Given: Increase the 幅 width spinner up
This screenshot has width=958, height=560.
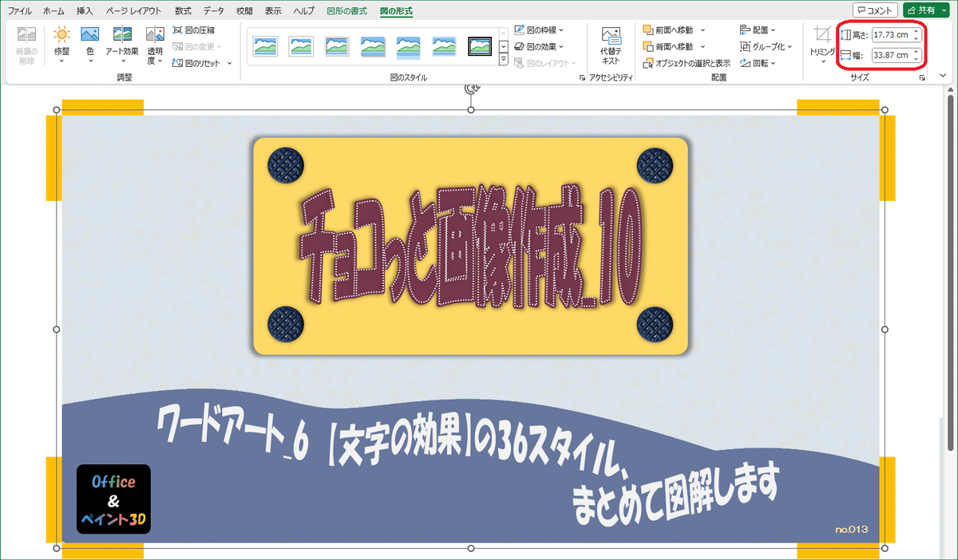Looking at the screenshot, I should click(917, 52).
